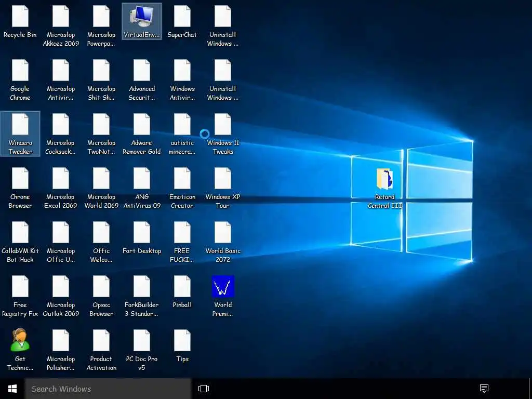Open the Emoticon Creator shortcut
This screenshot has width=532, height=399.
(182, 188)
